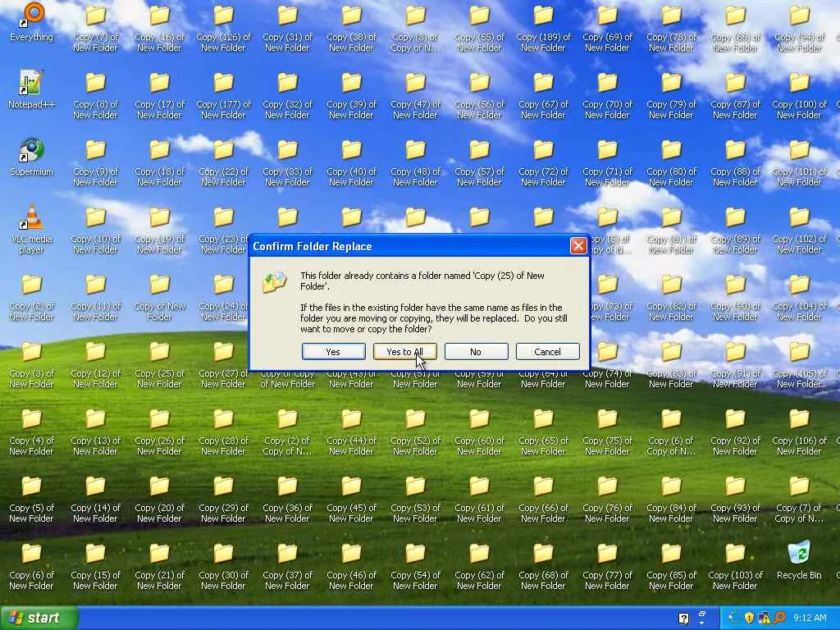This screenshot has width=840, height=630.
Task: Select folder Copy (103) of New Folder
Action: click(x=735, y=567)
